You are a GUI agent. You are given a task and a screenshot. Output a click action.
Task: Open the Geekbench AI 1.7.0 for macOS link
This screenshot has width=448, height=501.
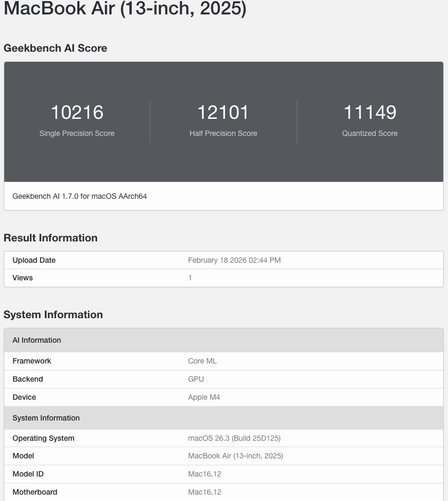click(79, 196)
